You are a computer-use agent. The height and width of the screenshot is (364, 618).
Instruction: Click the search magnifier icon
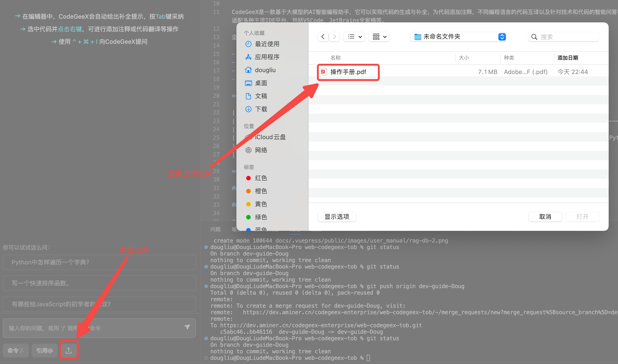point(534,37)
